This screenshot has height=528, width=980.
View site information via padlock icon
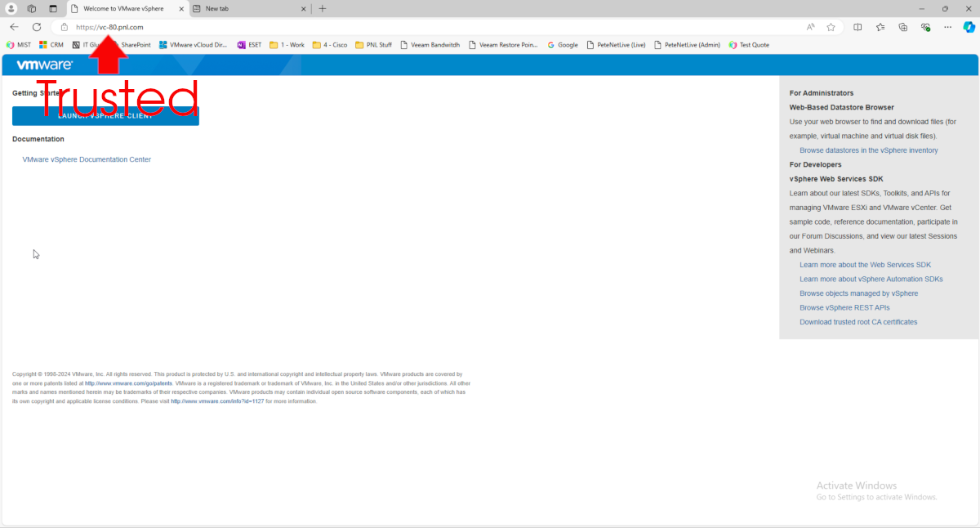(x=65, y=27)
